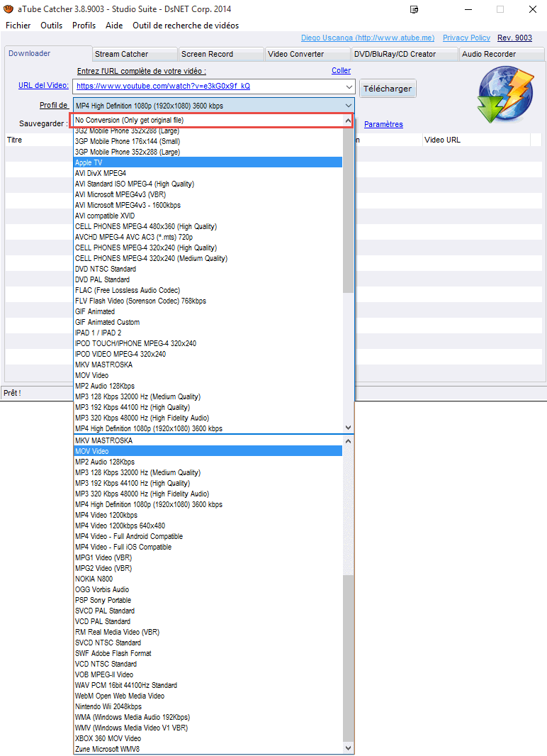Pick SWF Adobe Flash Format
Image resolution: width=547 pixels, height=756 pixels.
coord(208,653)
